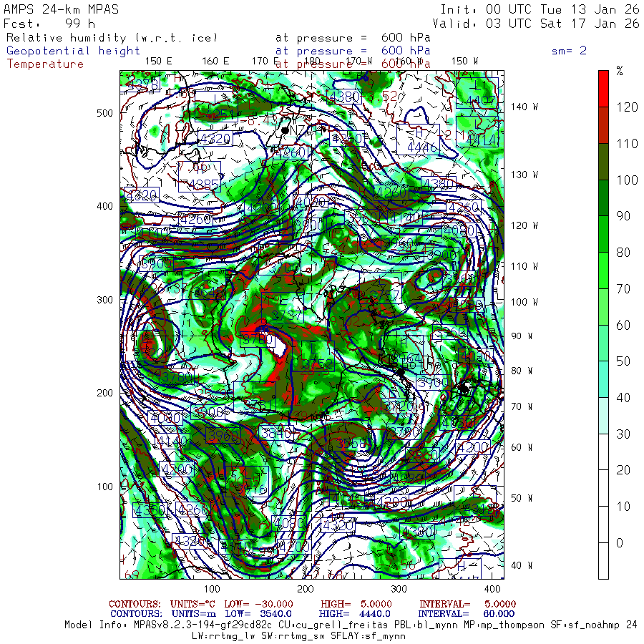The width and height of the screenshot is (644, 644).
Task: Click the 'Fcst: 99 h' forecast hour text
Action: click(49, 24)
